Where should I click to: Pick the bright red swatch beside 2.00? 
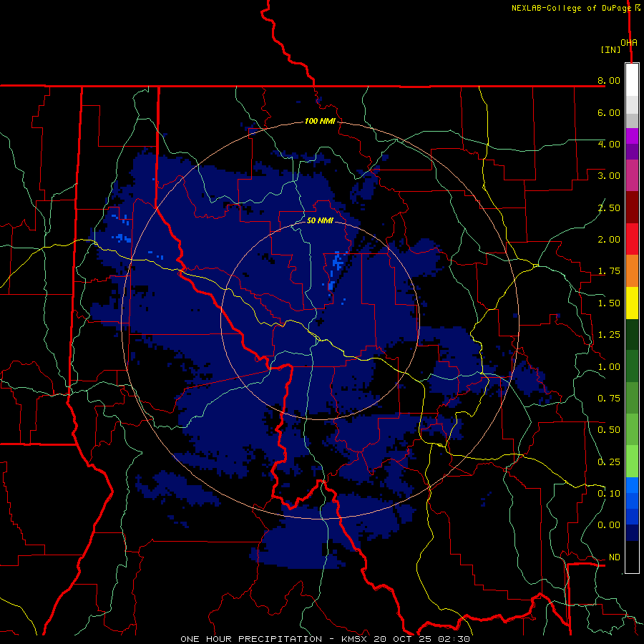(x=632, y=239)
